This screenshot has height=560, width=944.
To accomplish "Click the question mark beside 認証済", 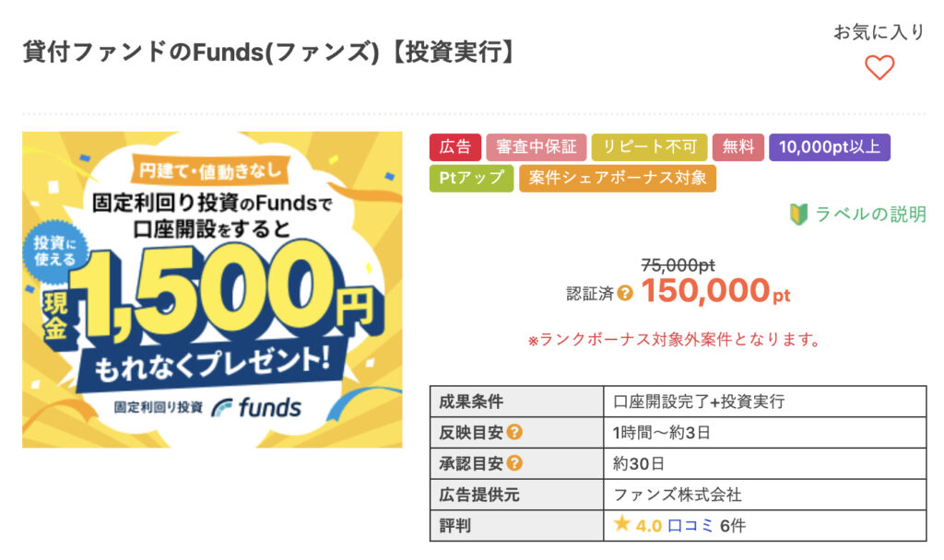I will (625, 294).
